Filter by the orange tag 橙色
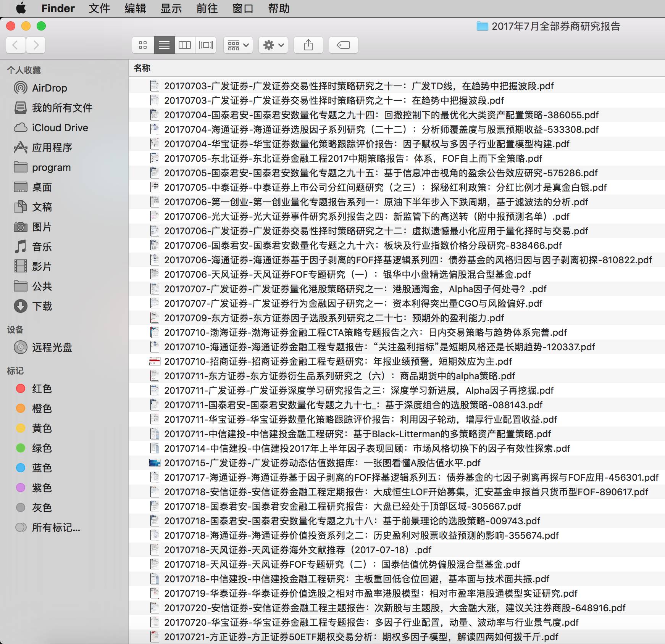Image resolution: width=665 pixels, height=644 pixels. tap(34, 409)
